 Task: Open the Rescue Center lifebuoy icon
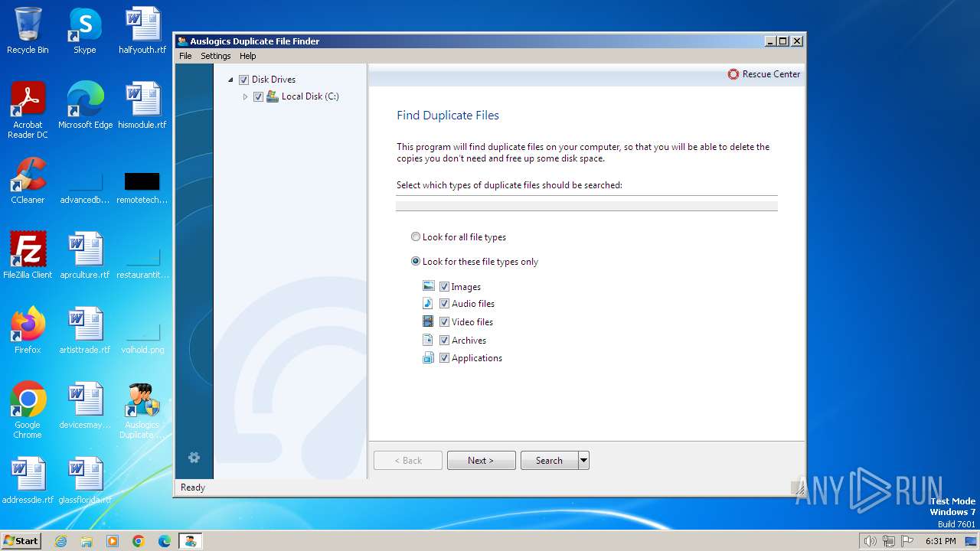[x=733, y=74]
